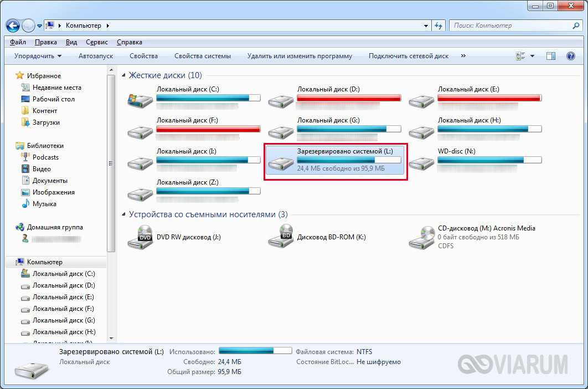Click navigation pane scrollbar down arrow

coord(111,339)
